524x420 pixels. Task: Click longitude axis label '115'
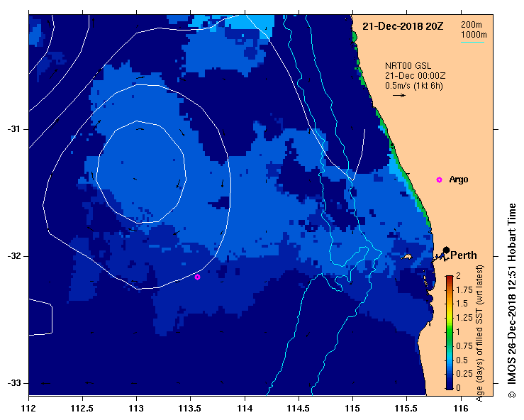pos(352,409)
